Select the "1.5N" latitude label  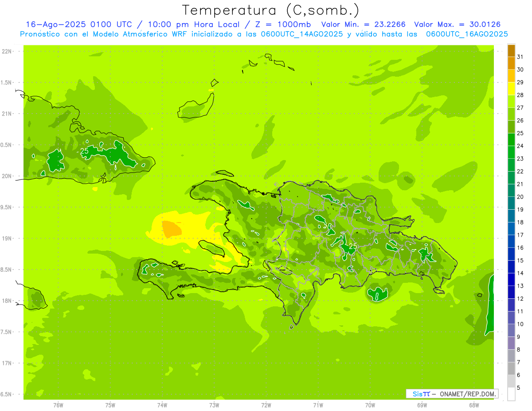pos(6,82)
